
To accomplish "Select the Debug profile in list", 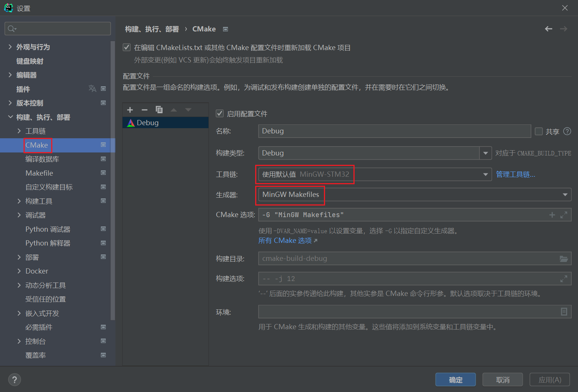I will tap(165, 123).
